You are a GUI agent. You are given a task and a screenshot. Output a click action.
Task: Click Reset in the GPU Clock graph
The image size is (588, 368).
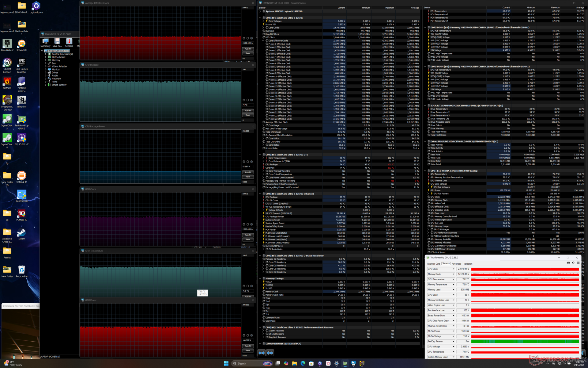pos(248,240)
